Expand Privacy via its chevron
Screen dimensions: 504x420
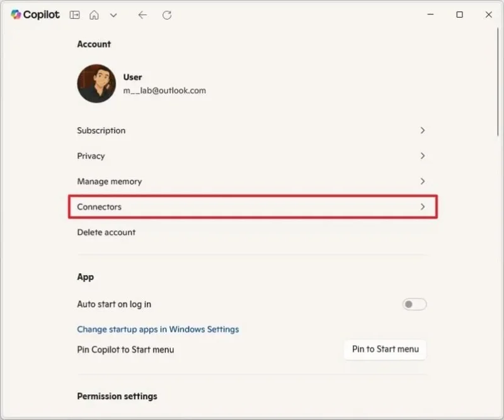click(x=423, y=156)
